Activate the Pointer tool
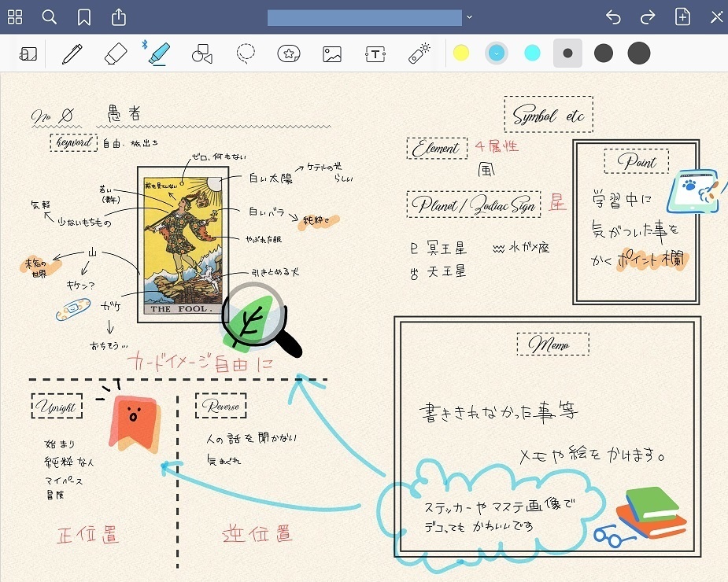The height and width of the screenshot is (582, 728). (x=417, y=53)
